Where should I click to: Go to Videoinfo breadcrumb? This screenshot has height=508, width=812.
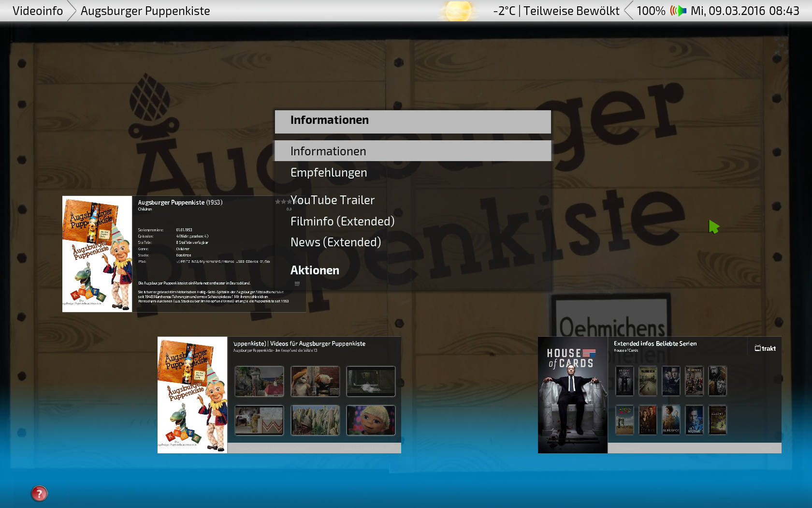click(38, 11)
